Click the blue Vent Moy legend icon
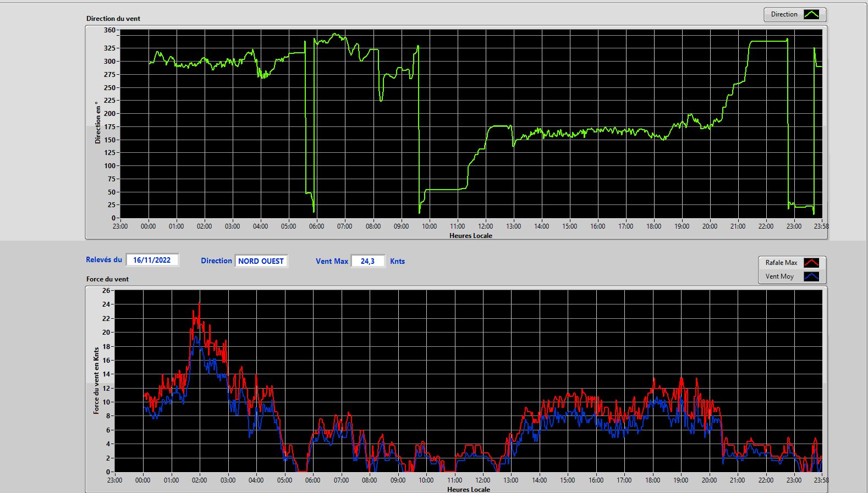The height and width of the screenshot is (493, 868). pyautogui.click(x=811, y=276)
